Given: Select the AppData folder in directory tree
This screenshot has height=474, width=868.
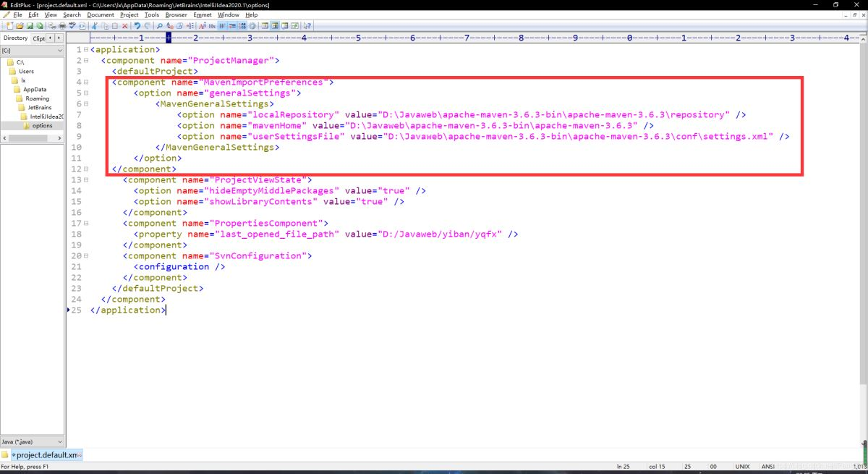Looking at the screenshot, I should pyautogui.click(x=30, y=90).
